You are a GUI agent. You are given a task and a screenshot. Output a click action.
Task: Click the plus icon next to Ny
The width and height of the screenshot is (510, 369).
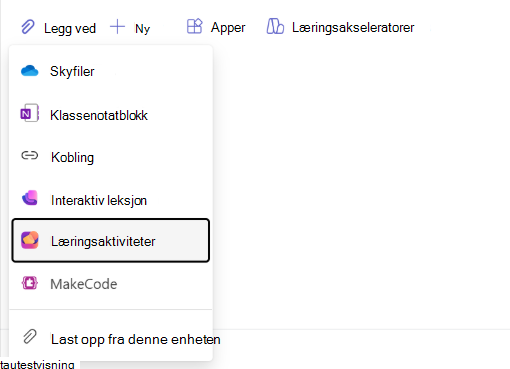click(x=117, y=27)
